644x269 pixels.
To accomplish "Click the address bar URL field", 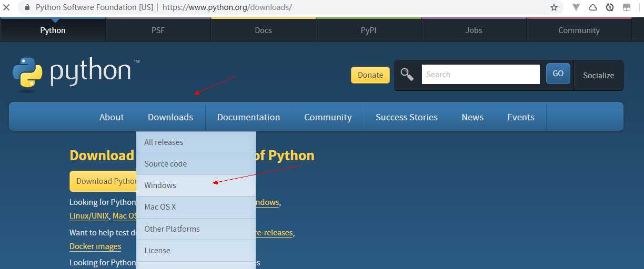I will coord(289,8).
